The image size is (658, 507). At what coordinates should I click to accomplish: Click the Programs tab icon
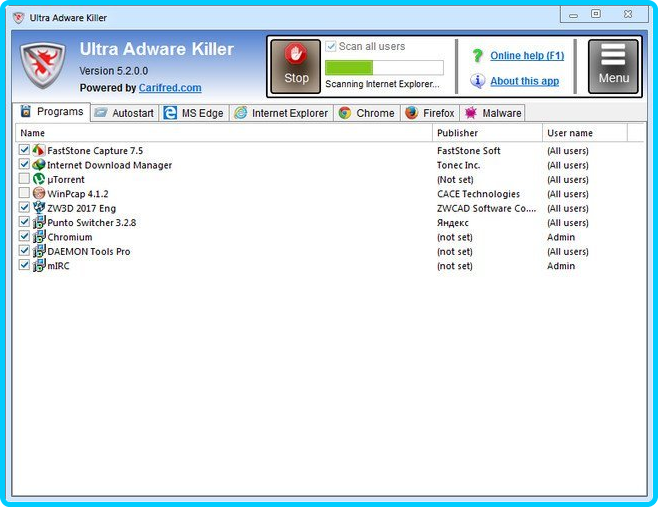point(26,111)
